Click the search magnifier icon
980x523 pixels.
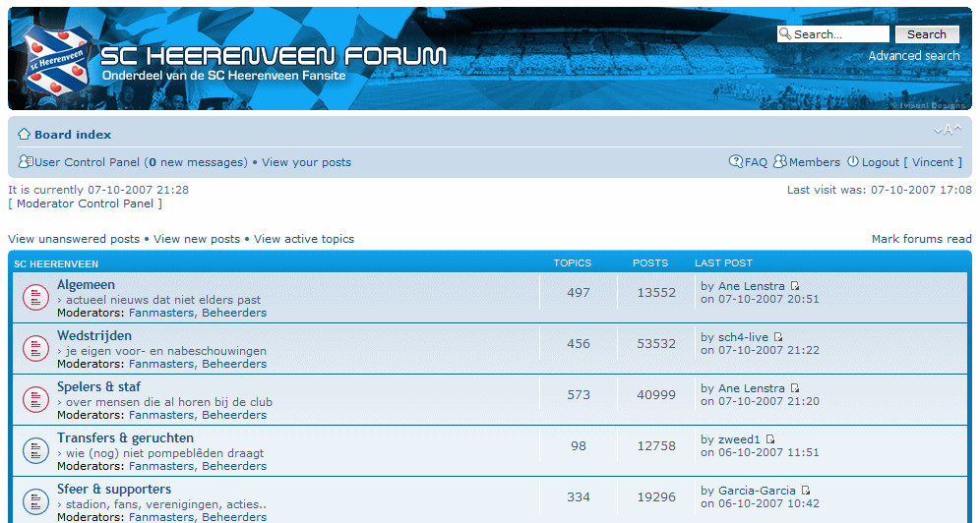click(x=785, y=33)
